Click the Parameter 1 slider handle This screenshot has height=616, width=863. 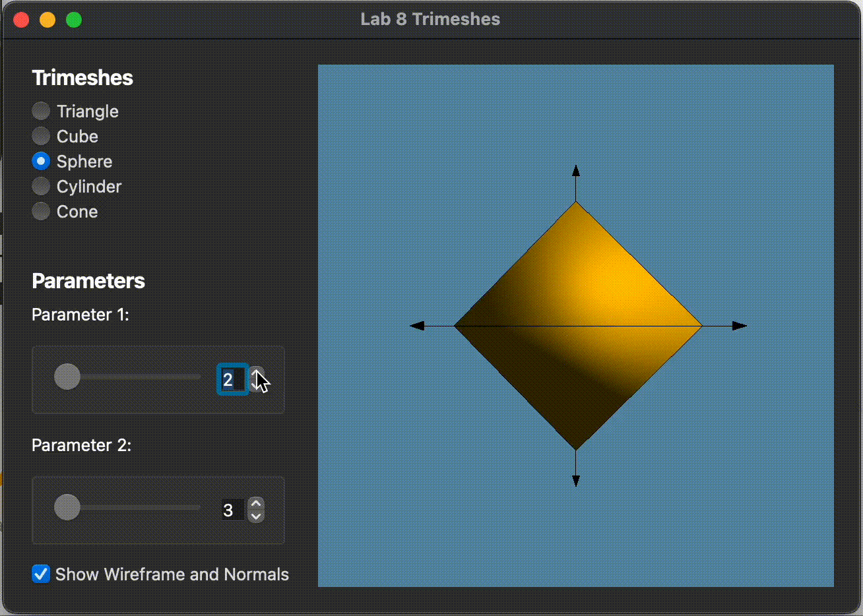click(67, 377)
